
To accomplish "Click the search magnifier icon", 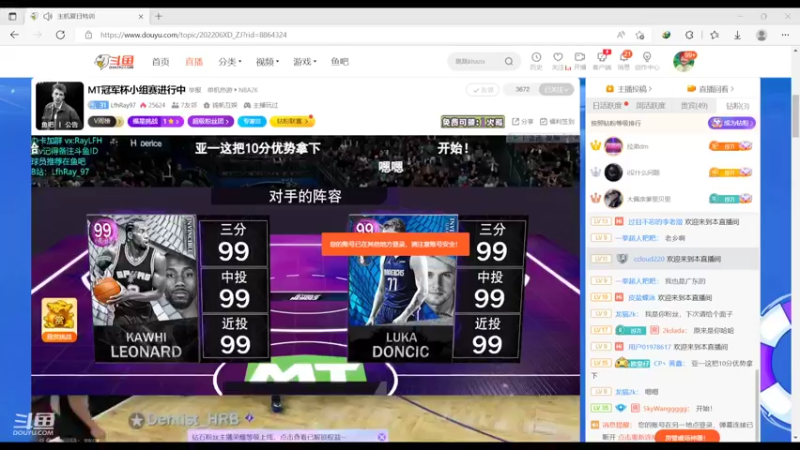I will 509,61.
